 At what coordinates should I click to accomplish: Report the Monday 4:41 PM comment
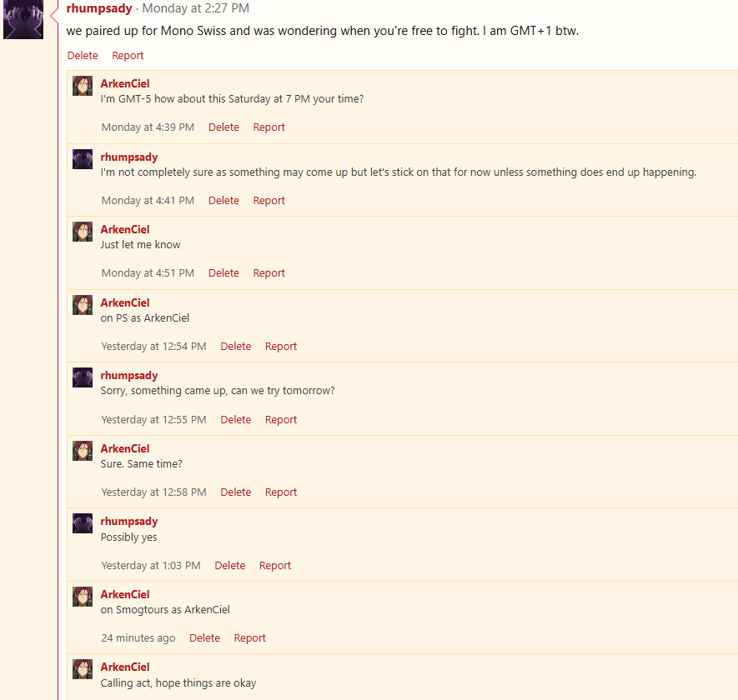coord(269,200)
